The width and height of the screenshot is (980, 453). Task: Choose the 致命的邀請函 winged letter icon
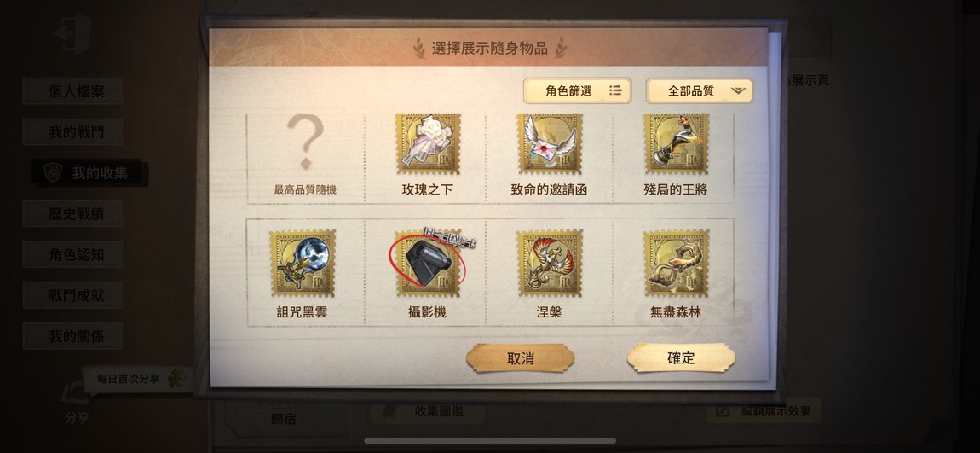pos(550,143)
